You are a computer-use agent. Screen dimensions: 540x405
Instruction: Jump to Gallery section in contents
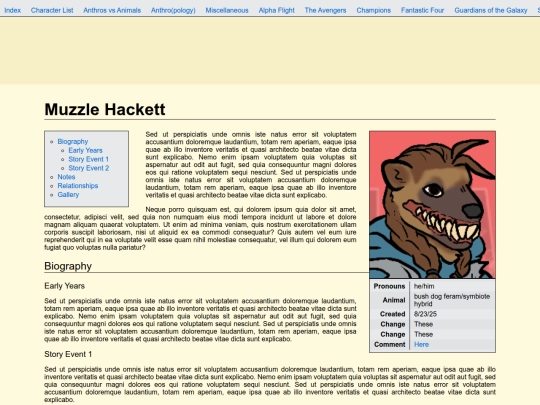(68, 195)
